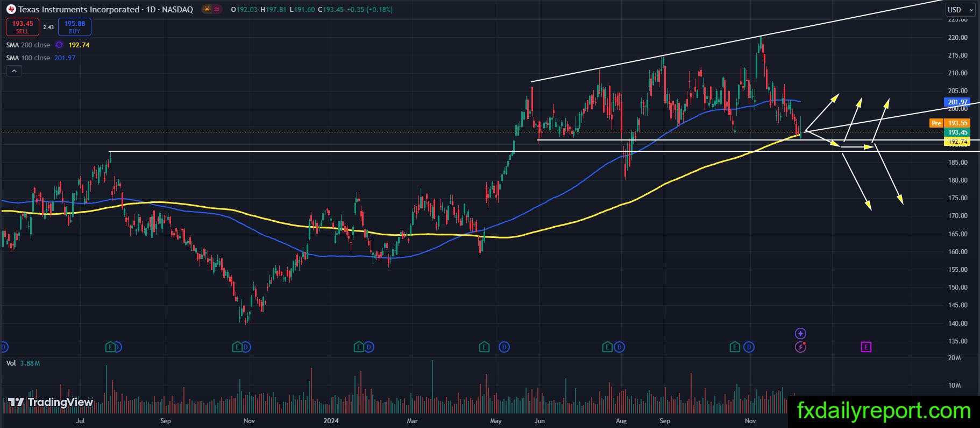Screen dimensions: 980x428
Task: Select the close price C193.45 in the header
Action: [x=331, y=10]
